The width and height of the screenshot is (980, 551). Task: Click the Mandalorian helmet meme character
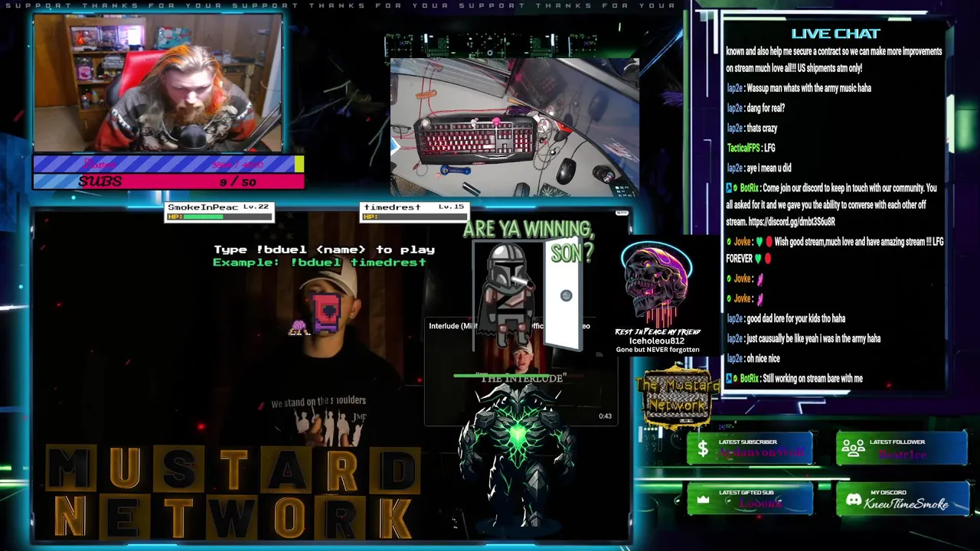(x=504, y=295)
